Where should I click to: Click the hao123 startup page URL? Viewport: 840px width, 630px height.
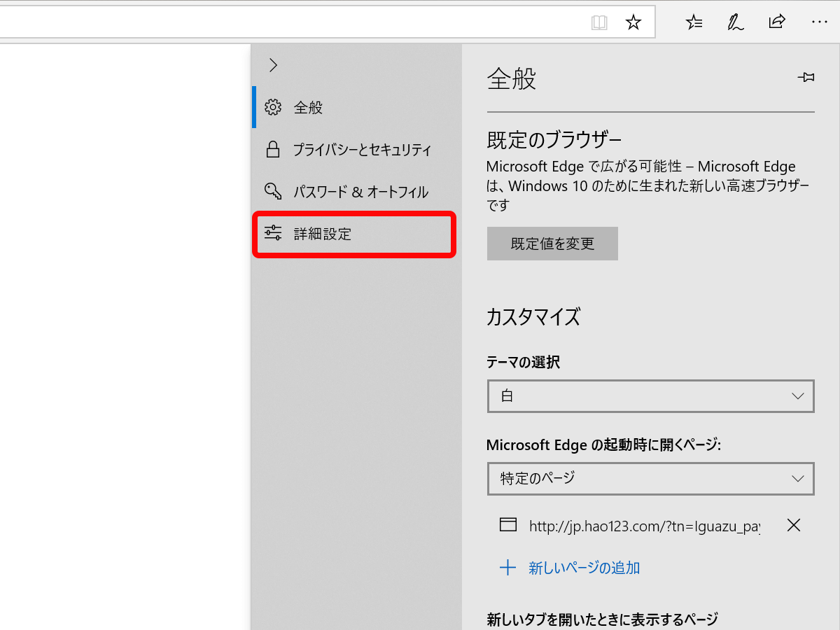tap(645, 526)
